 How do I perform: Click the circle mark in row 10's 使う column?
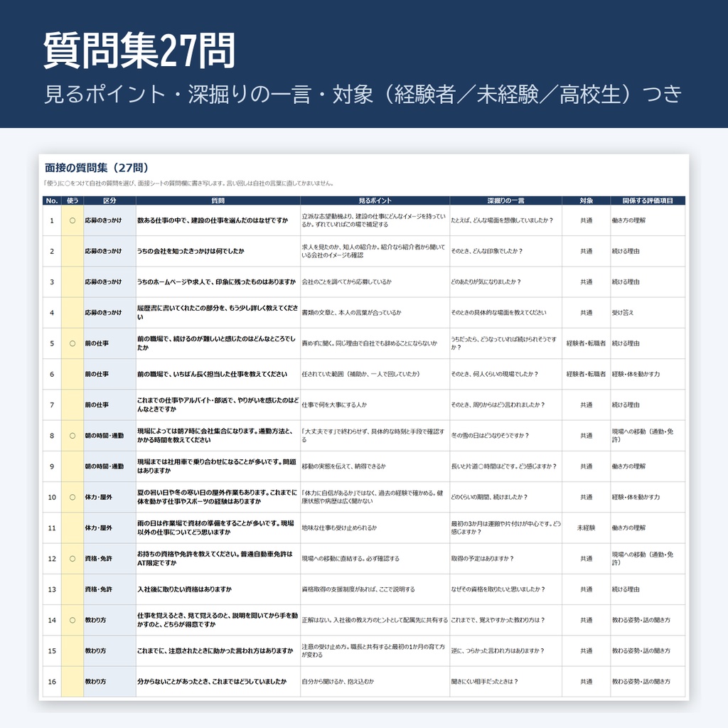click(73, 497)
